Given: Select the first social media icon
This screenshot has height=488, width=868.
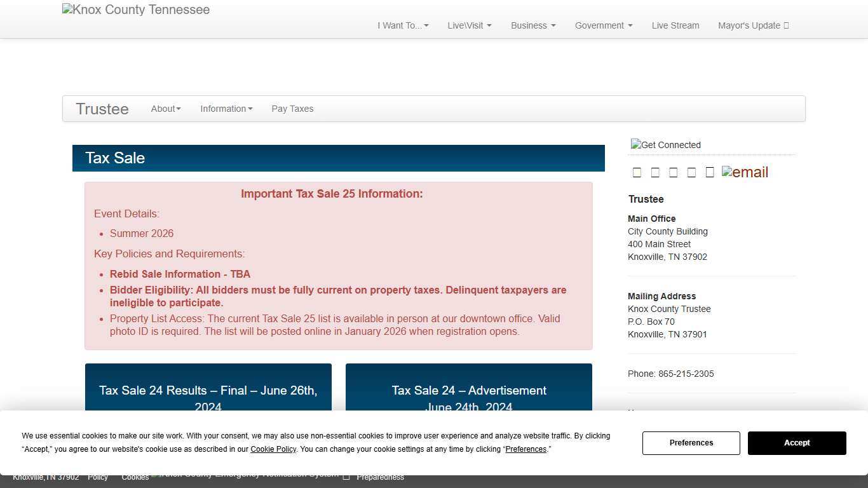Looking at the screenshot, I should point(637,172).
